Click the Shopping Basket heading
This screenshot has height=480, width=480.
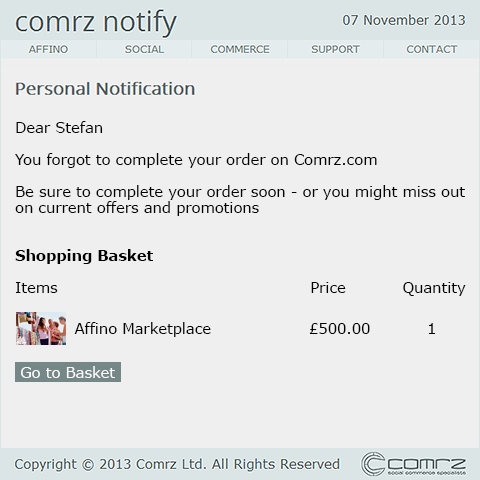(84, 256)
